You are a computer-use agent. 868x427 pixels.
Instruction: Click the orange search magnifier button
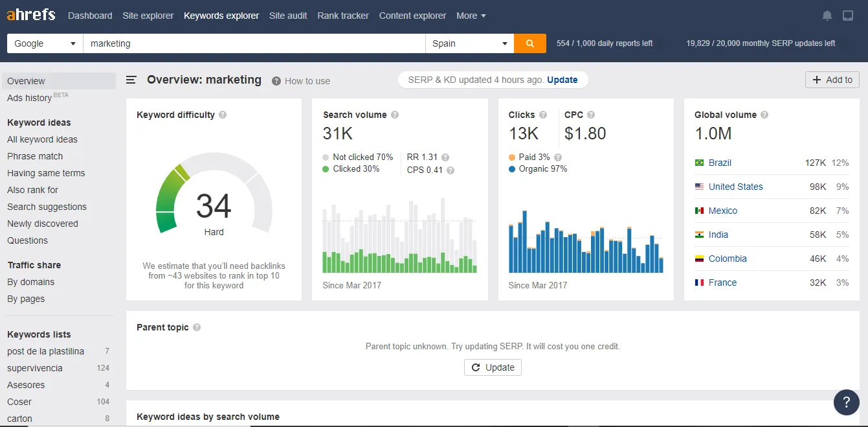(530, 43)
